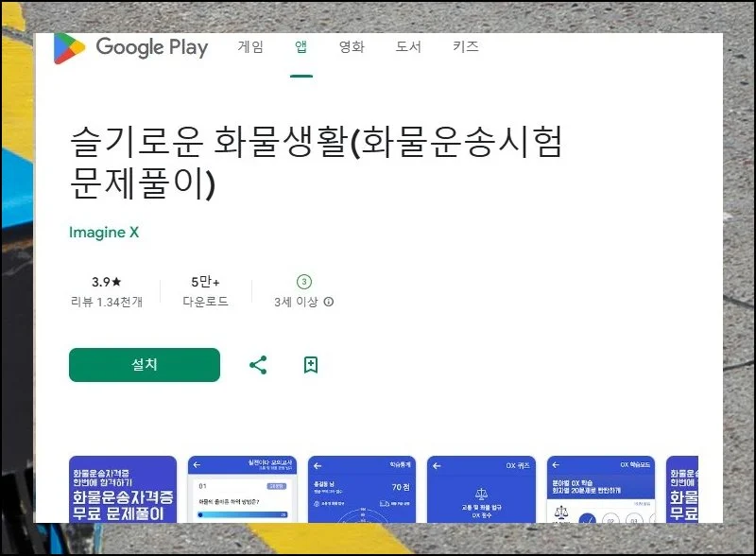
Task: Click the age rating 3 badge
Action: click(304, 282)
